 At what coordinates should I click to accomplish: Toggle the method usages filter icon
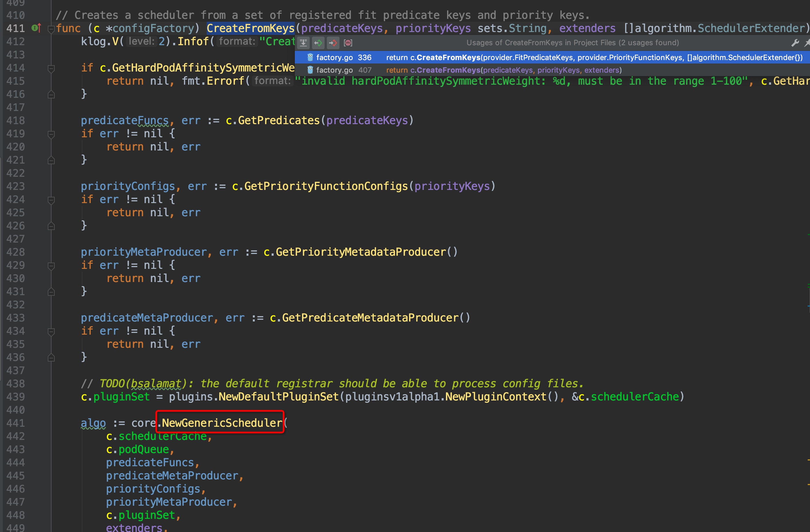(x=348, y=43)
